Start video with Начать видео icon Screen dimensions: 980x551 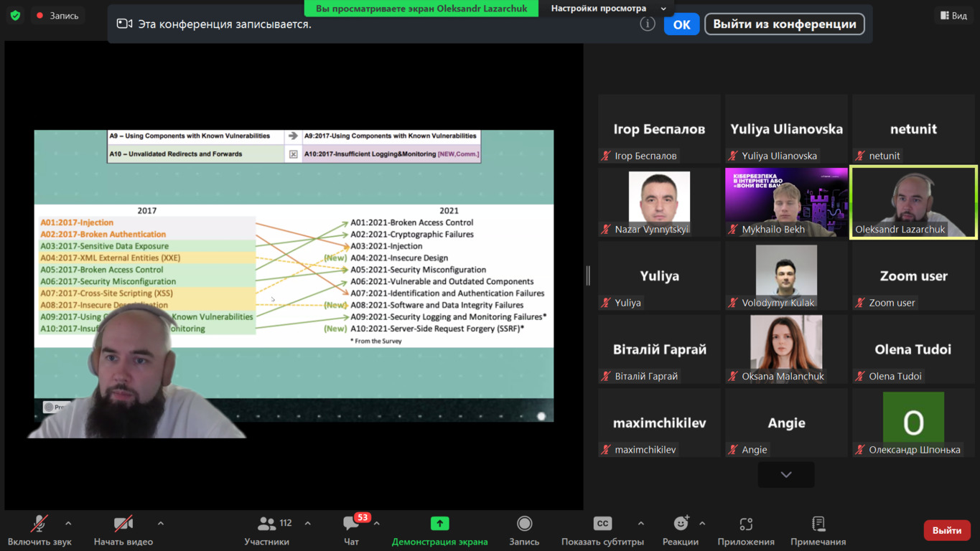[x=123, y=524]
